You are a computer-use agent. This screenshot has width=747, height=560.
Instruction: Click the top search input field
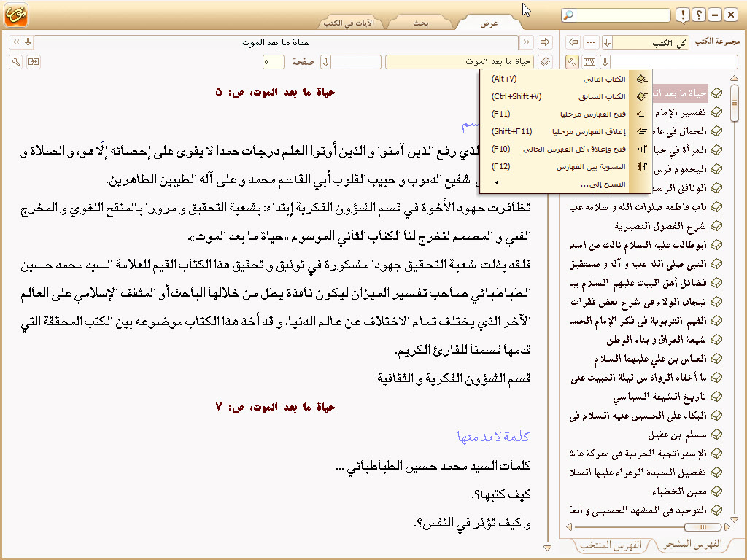pos(623,15)
